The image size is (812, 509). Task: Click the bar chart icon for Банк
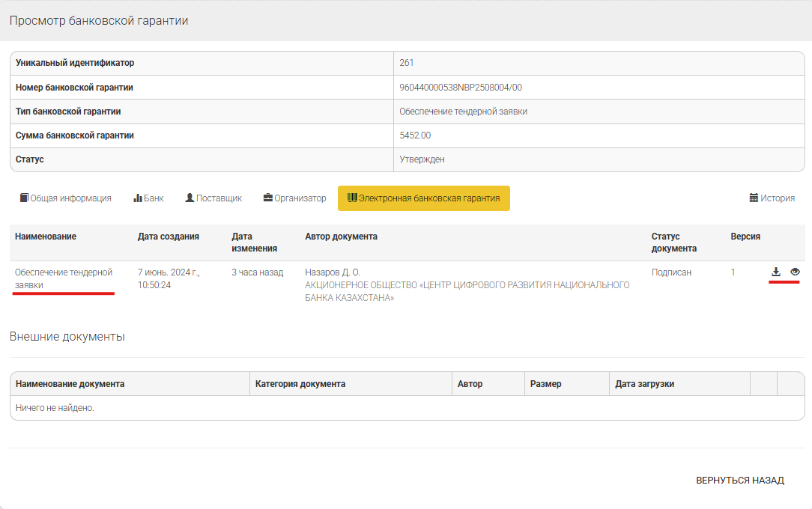click(x=138, y=198)
